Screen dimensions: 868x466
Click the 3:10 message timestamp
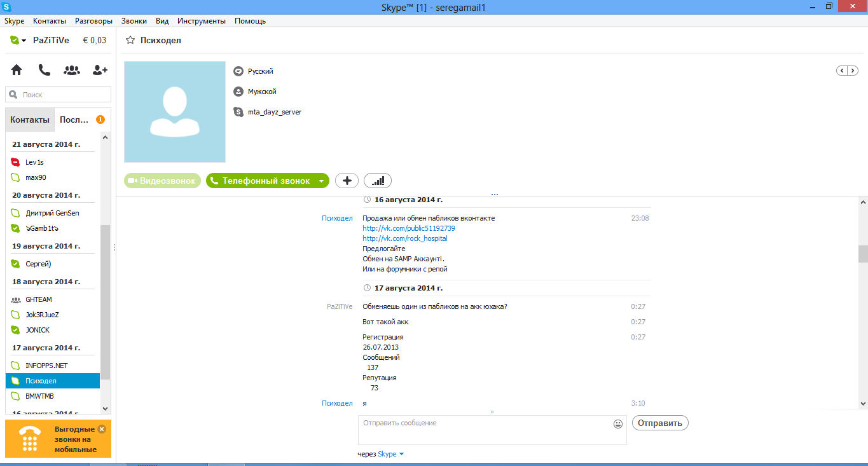(638, 403)
